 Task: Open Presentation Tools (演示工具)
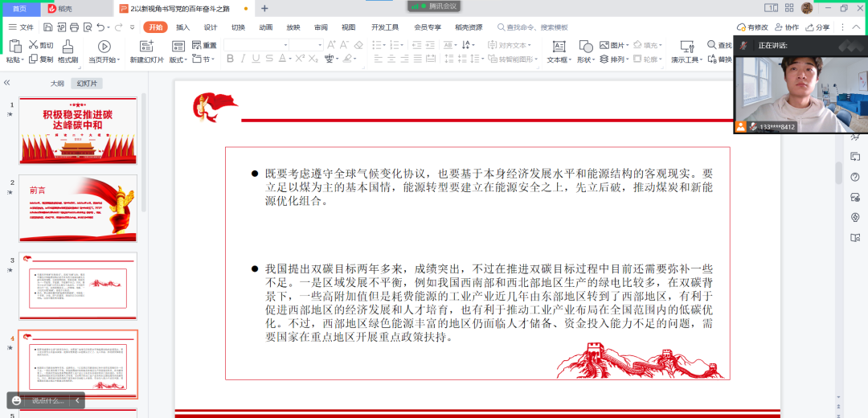coord(686,47)
